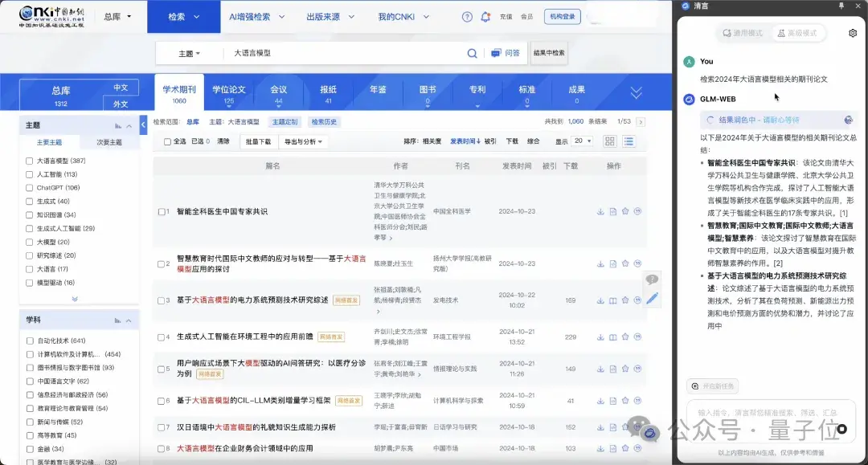Screen dimensions: 868x465
Task: Click the 大语言模型 search input box
Action: (346, 53)
